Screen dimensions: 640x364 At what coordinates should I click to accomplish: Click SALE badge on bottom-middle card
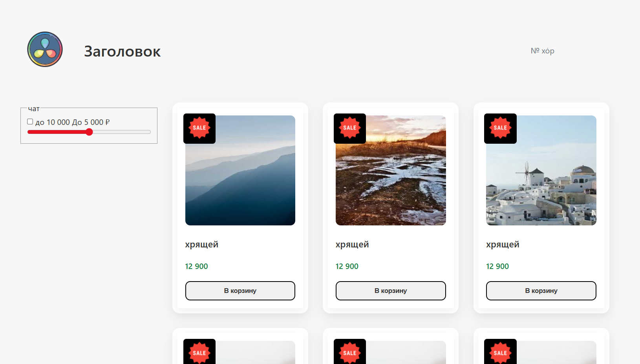coord(350,352)
